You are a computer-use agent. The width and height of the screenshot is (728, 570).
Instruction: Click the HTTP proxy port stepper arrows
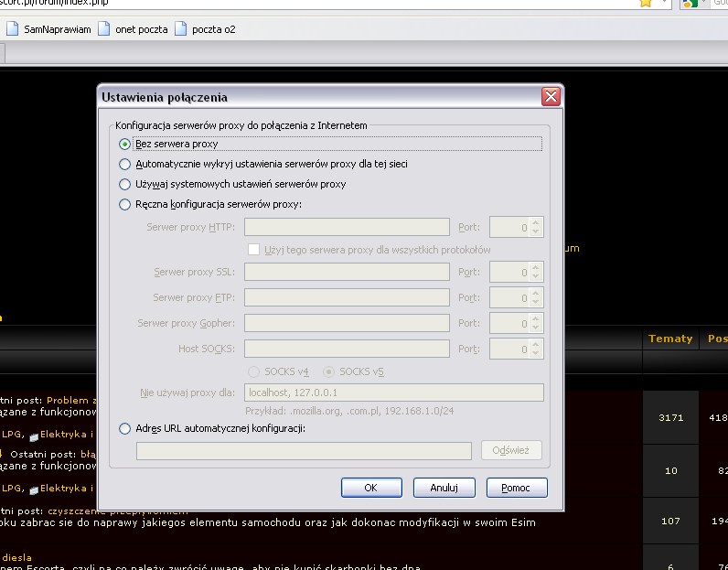(536, 227)
